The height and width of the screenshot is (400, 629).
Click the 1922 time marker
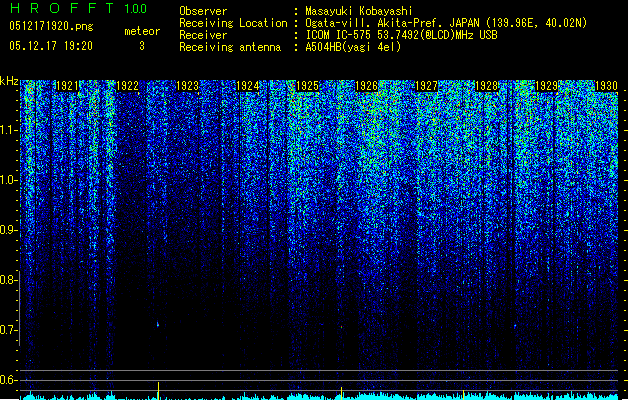[x=127, y=86]
